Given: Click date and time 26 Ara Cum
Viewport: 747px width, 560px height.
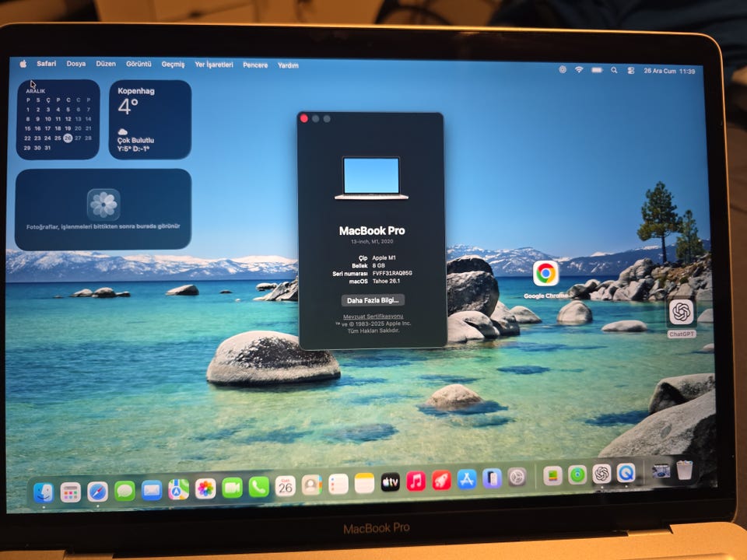Looking at the screenshot, I should pyautogui.click(x=669, y=71).
